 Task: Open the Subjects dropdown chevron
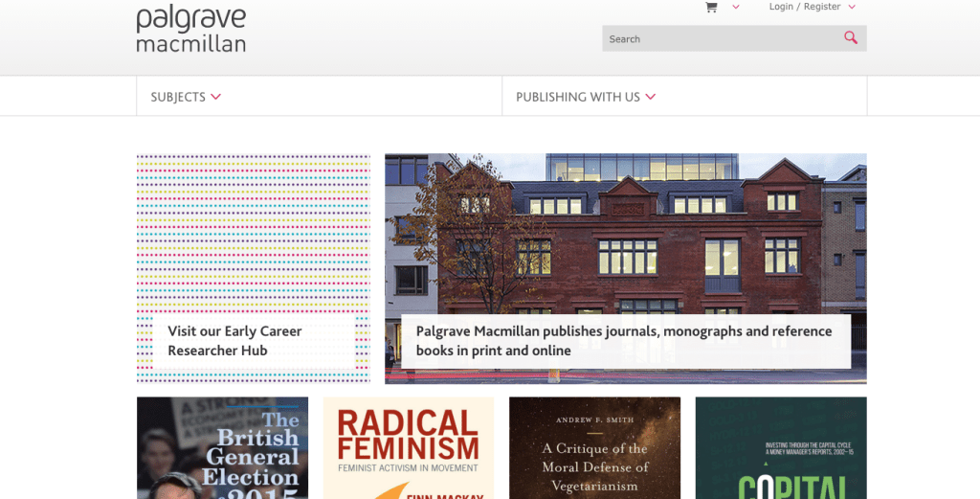click(216, 97)
